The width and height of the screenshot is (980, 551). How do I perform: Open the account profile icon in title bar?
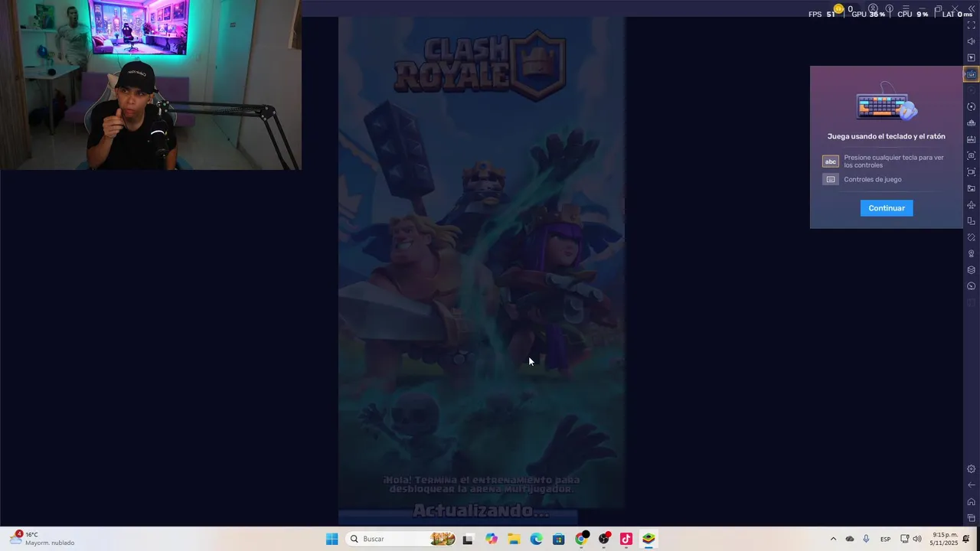point(873,9)
